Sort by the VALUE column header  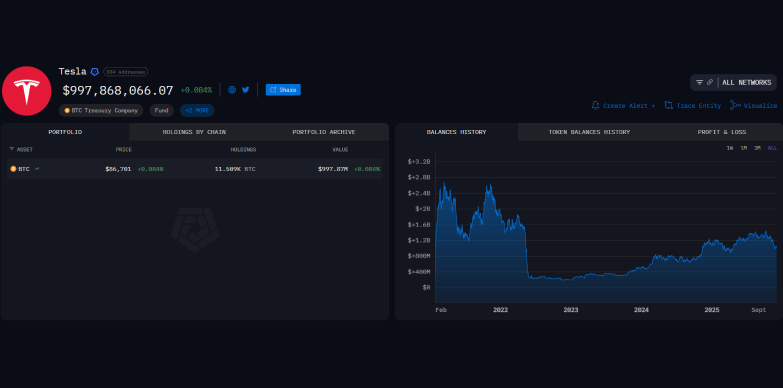click(341, 149)
